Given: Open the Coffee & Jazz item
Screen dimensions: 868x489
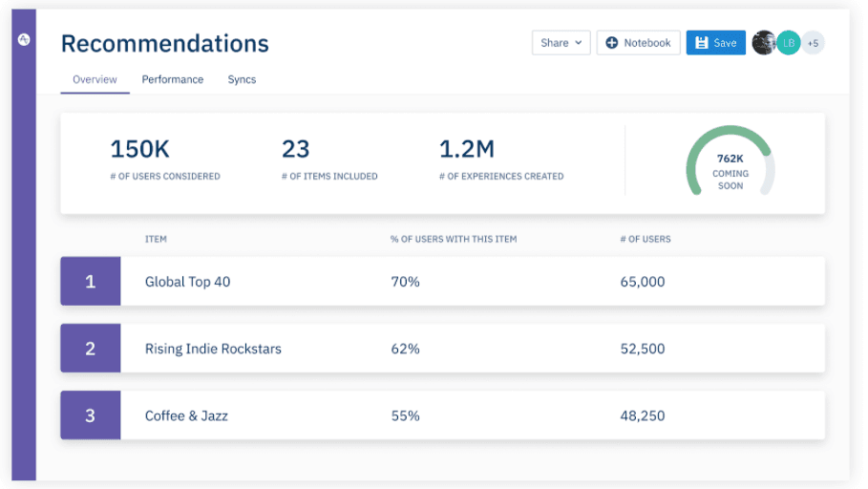Looking at the screenshot, I should 186,415.
